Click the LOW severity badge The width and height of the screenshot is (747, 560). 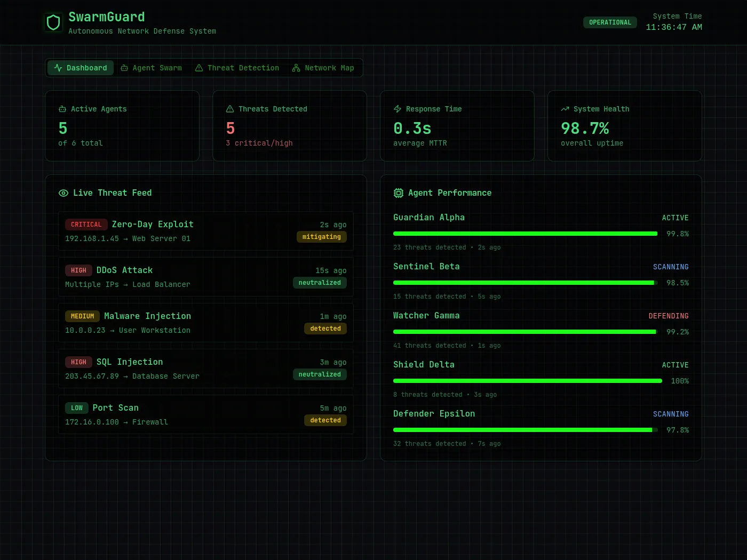pos(77,408)
